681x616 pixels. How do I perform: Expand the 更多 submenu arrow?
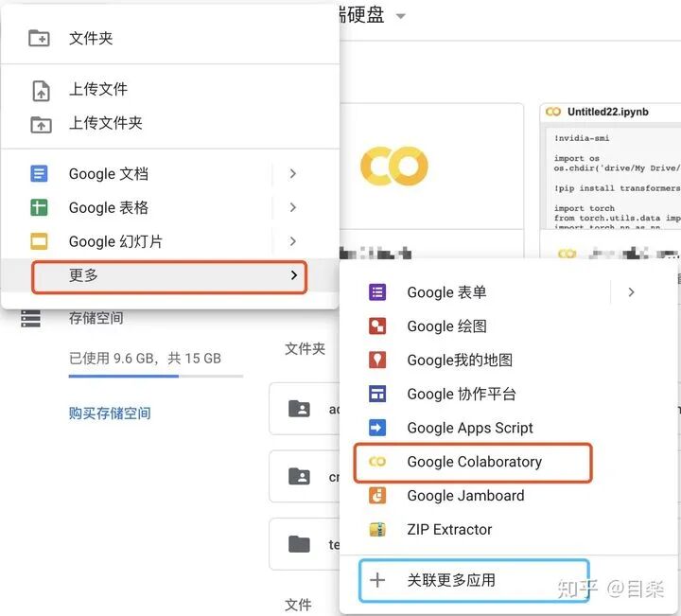[x=294, y=275]
